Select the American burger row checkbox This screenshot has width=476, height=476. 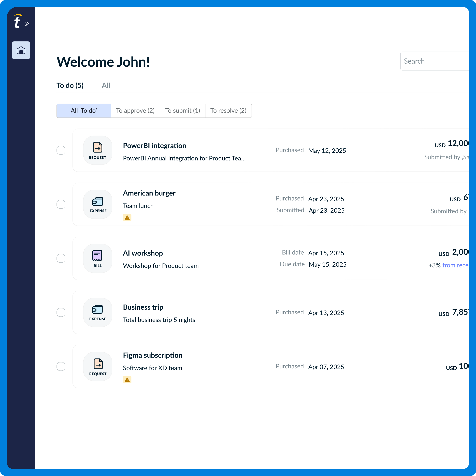[x=61, y=204]
